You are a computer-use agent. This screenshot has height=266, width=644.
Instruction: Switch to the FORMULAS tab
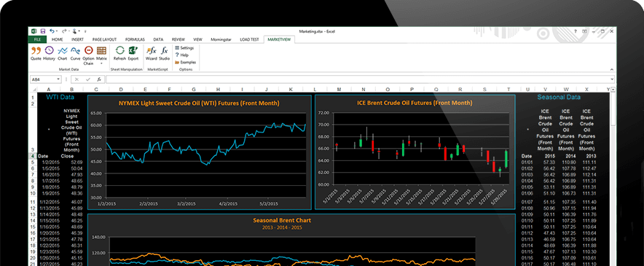click(x=135, y=39)
